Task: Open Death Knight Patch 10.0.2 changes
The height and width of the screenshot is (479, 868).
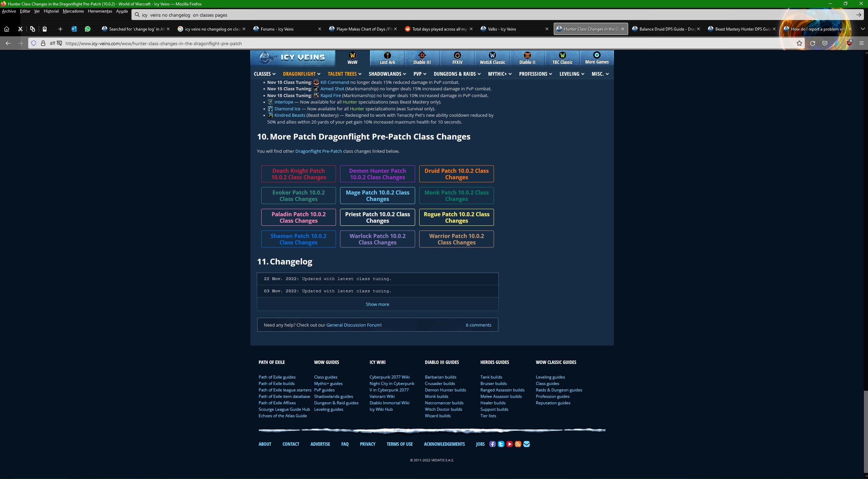Action: coord(298,174)
